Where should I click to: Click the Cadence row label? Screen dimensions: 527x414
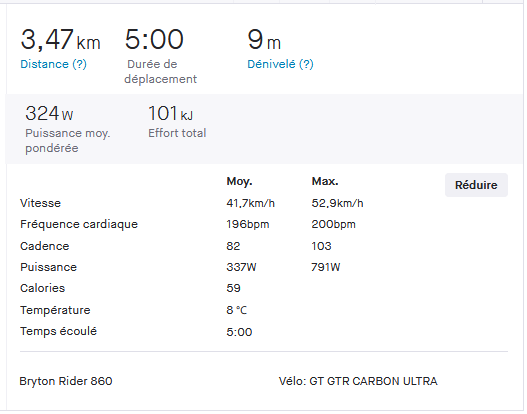pyautogui.click(x=45, y=247)
